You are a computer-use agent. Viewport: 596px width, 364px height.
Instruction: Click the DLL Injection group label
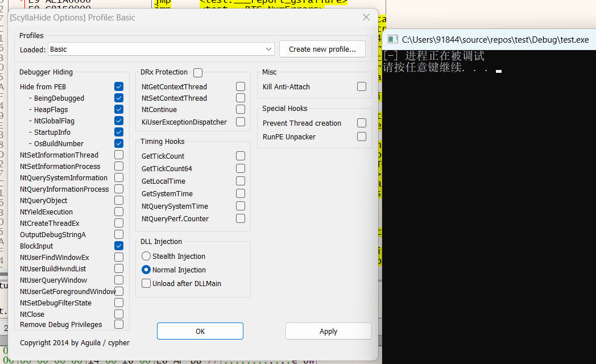[161, 242]
